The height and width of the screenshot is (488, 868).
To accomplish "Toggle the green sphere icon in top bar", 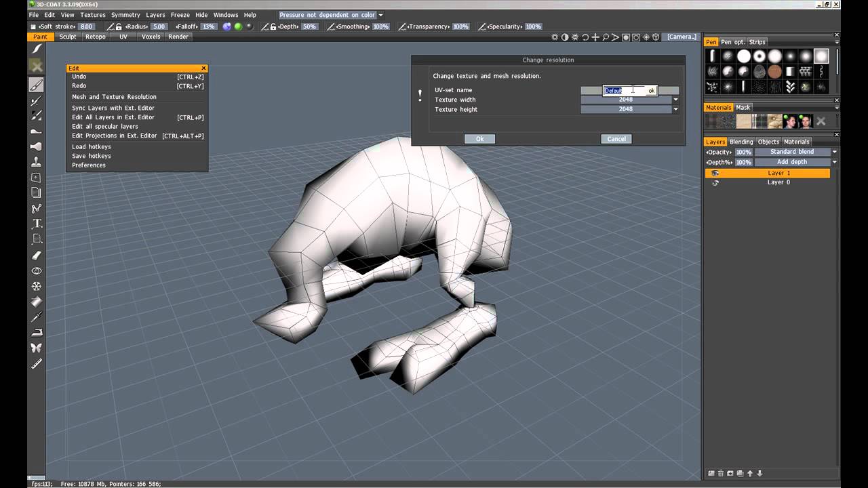I will coord(238,26).
